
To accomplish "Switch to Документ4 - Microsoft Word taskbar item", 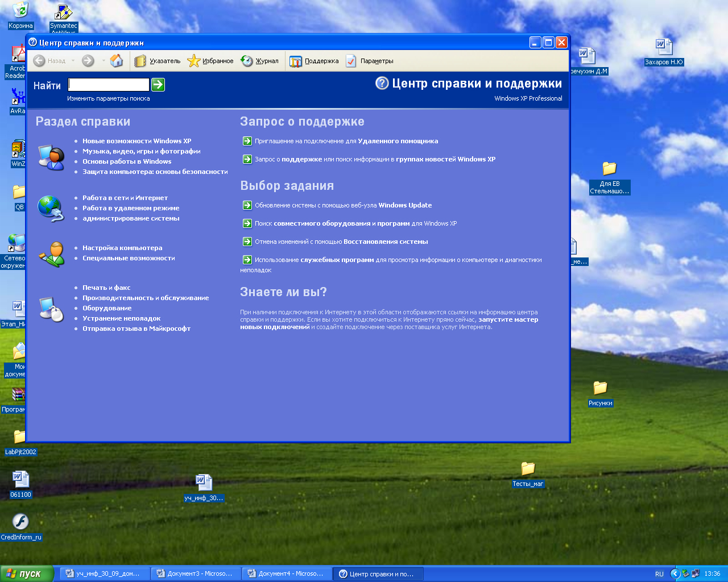I will tap(287, 573).
